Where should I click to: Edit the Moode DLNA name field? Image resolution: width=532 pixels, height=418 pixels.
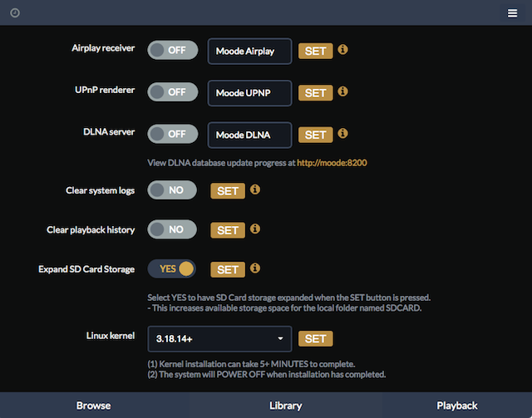tap(249, 135)
